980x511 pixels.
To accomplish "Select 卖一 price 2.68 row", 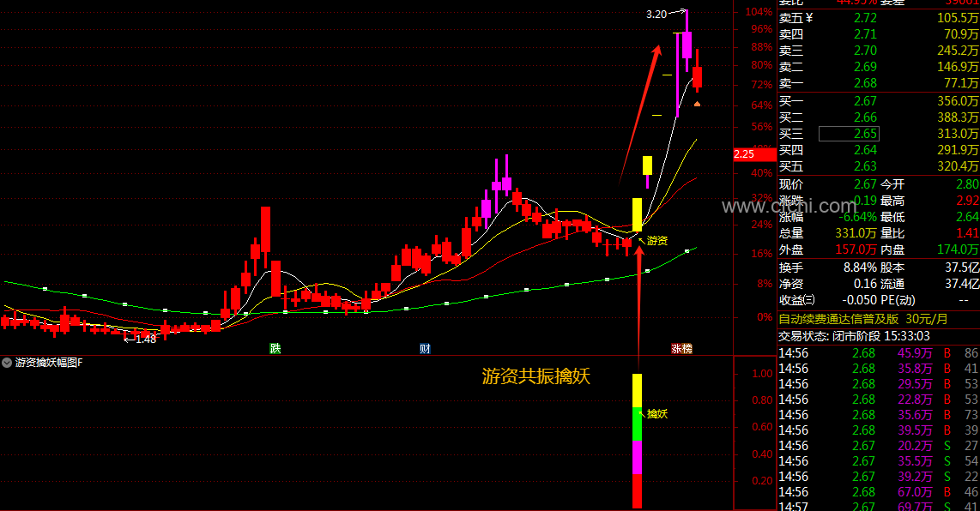I will [878, 83].
